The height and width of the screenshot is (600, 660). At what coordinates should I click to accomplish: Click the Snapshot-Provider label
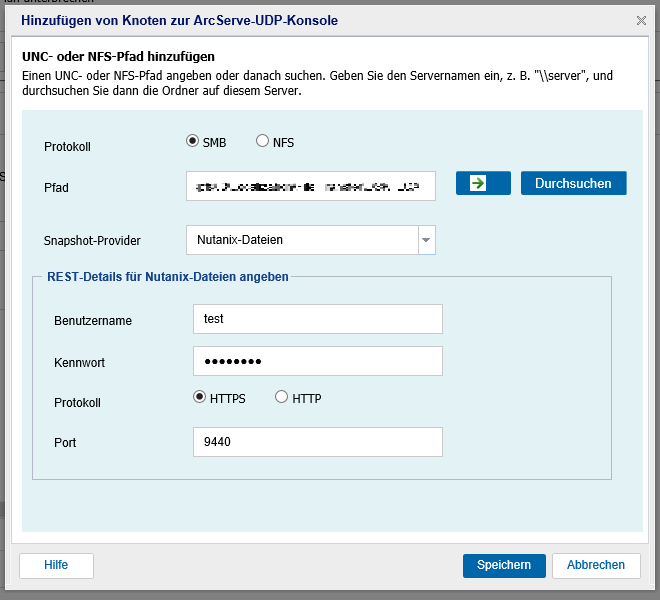click(92, 241)
